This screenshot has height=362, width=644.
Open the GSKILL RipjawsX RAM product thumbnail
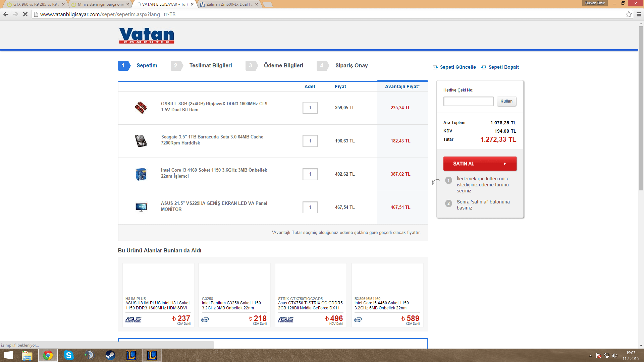click(141, 108)
